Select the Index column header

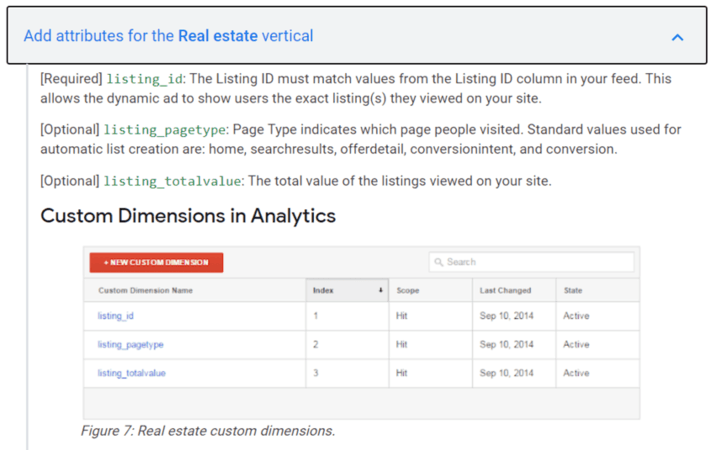click(324, 291)
